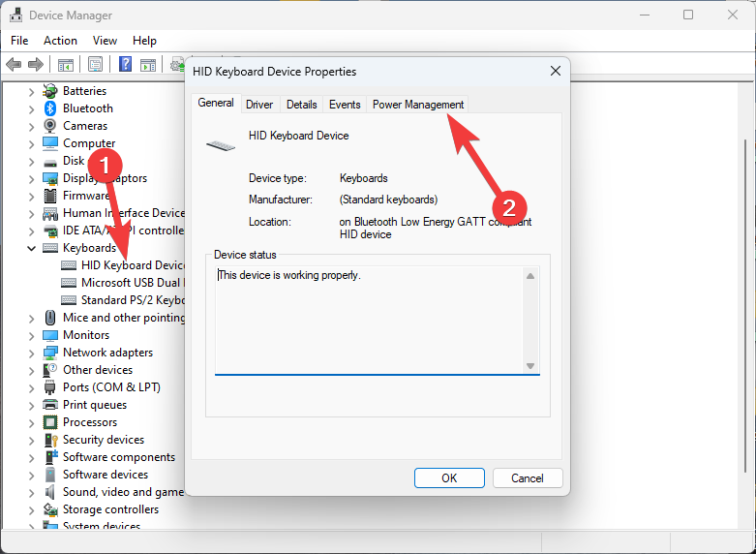
Task: Click the Forward arrow in Device Manager toolbar
Action: click(36, 64)
